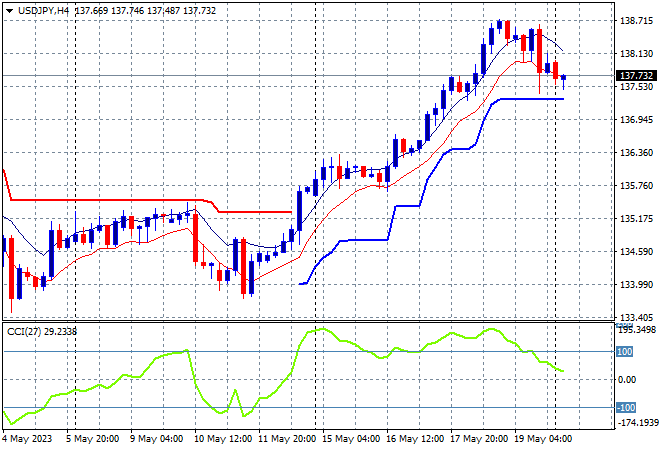This screenshot has height=450, width=660.
Task: Select the CCI 0.00 axis label
Action: point(627,380)
